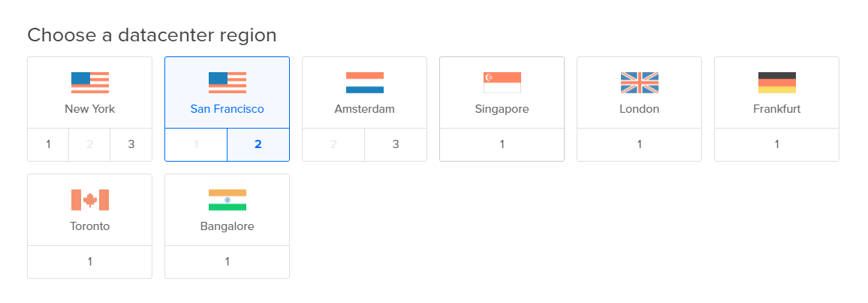Select the Amsterdam Netherlands flag
The width and height of the screenshot is (868, 303).
[365, 83]
